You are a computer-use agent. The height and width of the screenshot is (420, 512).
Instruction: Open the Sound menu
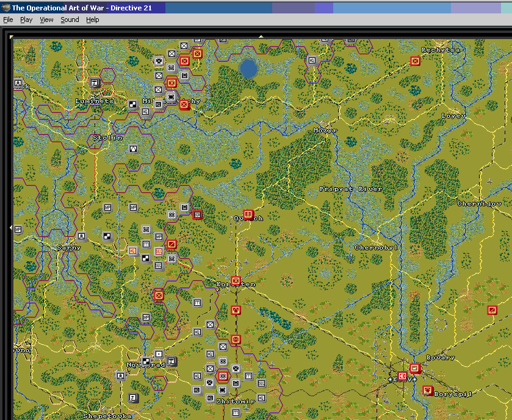click(70, 20)
